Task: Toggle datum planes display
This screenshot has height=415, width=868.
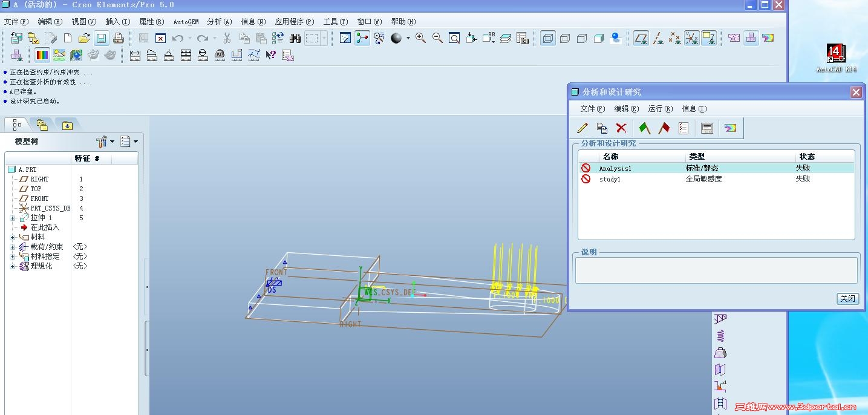Action: coord(641,39)
